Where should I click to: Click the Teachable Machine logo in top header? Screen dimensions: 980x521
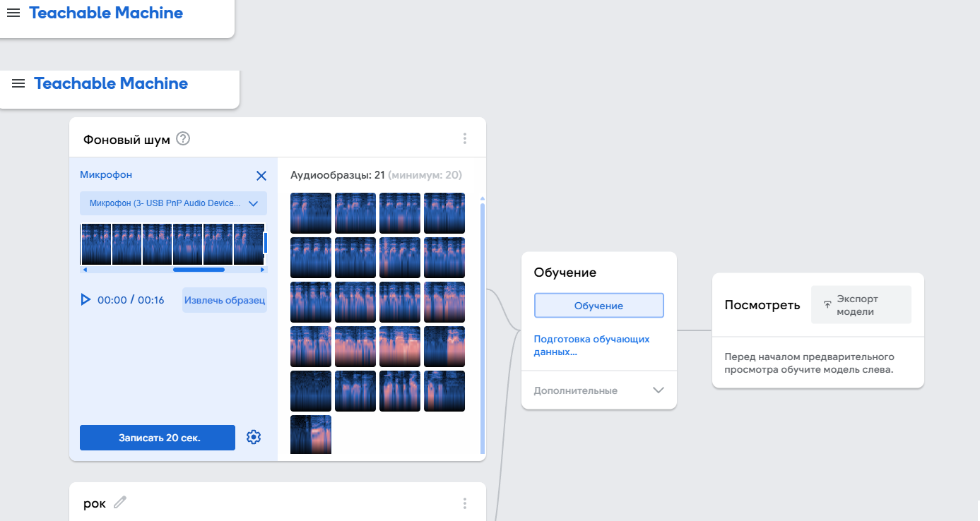click(x=106, y=13)
